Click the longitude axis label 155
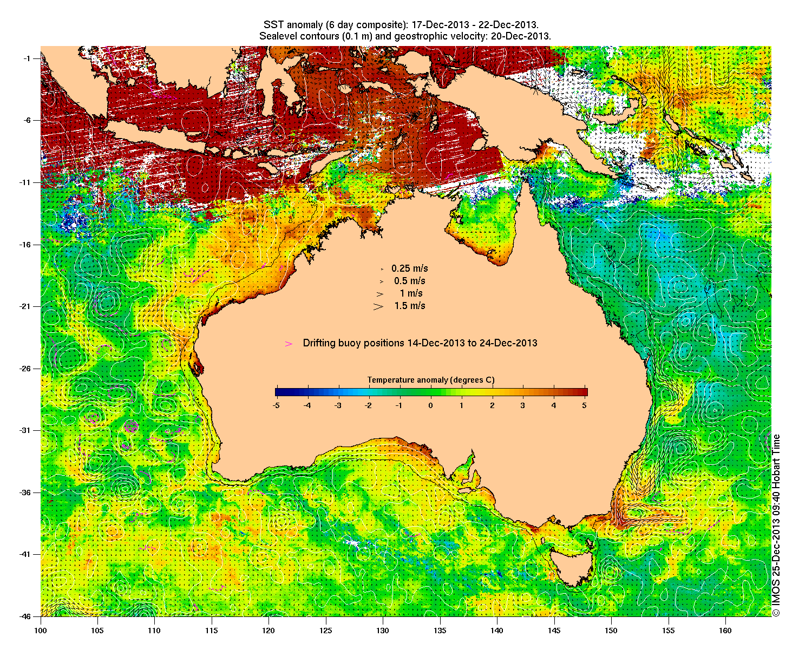The image size is (812, 663). (668, 631)
